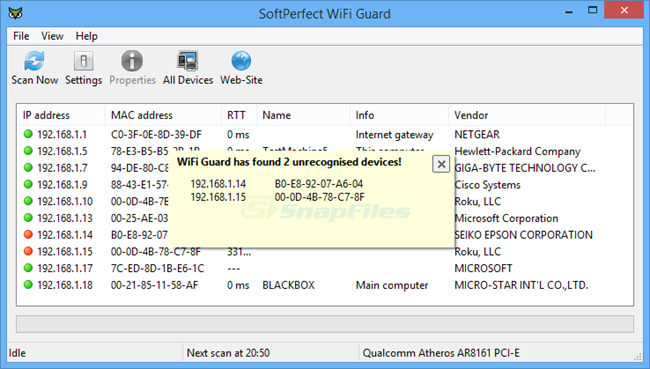The height and width of the screenshot is (369, 650).
Task: Click green status dot for 192.168.1.7
Action: pyautogui.click(x=28, y=168)
